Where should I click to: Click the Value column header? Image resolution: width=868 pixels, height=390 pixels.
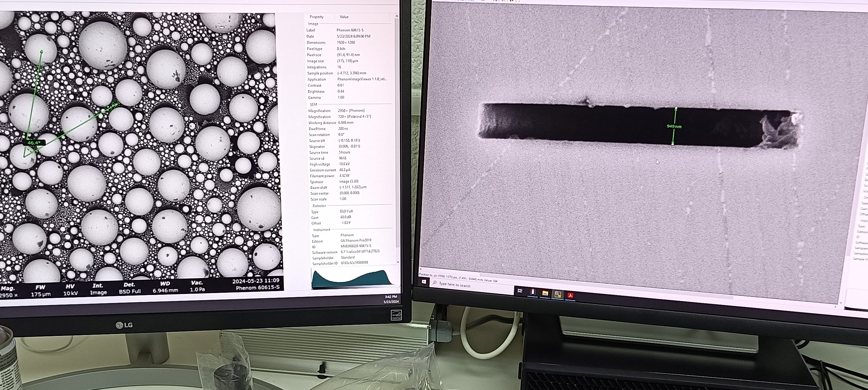(x=344, y=17)
